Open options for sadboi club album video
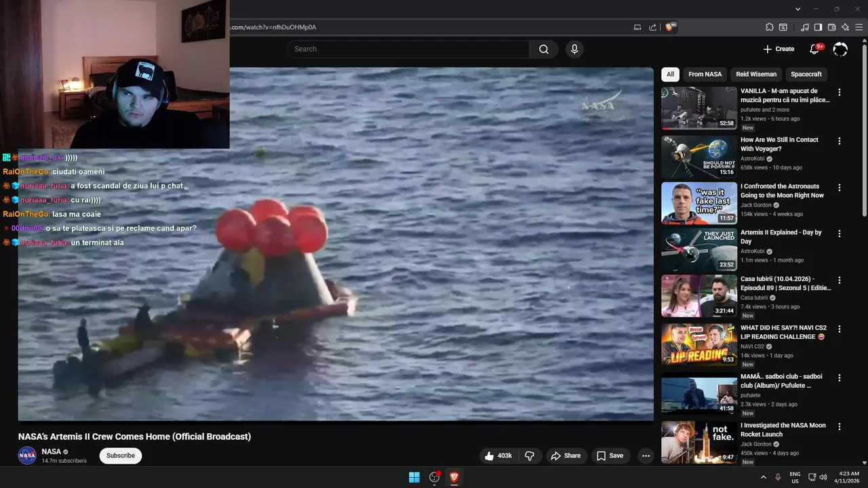 840,378
